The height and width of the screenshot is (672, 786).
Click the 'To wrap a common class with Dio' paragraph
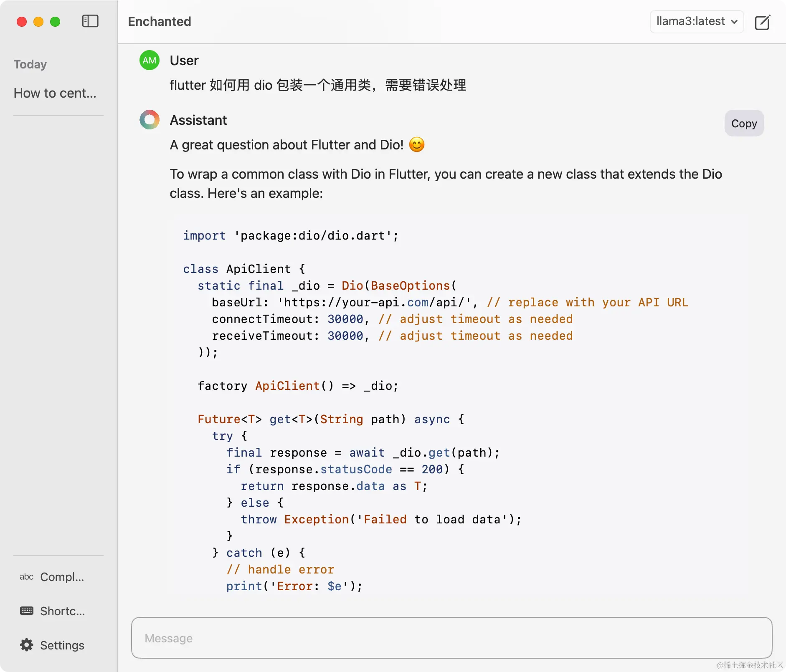tap(446, 184)
